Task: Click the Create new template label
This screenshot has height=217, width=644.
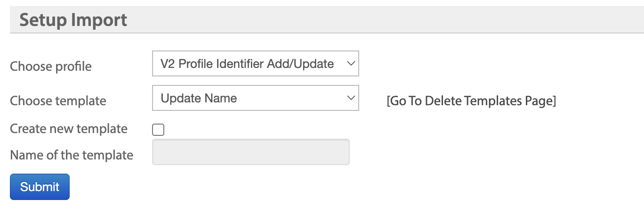Action: pos(69,129)
